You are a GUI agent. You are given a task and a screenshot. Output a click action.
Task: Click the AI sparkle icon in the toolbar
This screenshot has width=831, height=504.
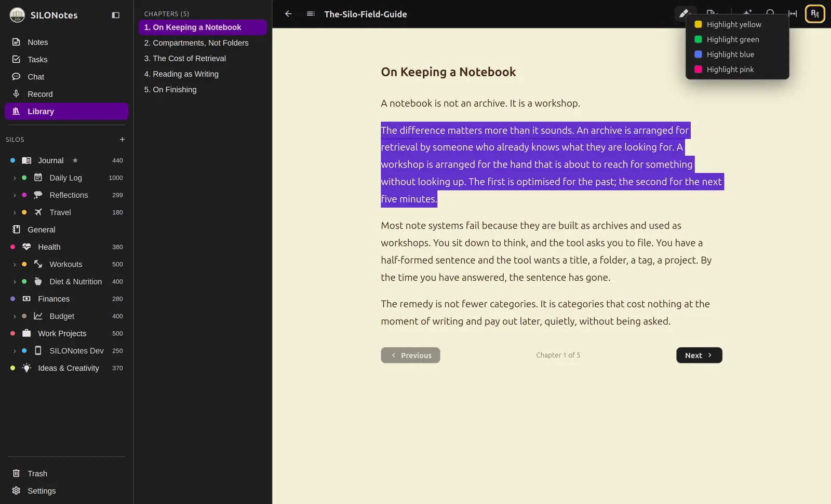click(748, 12)
